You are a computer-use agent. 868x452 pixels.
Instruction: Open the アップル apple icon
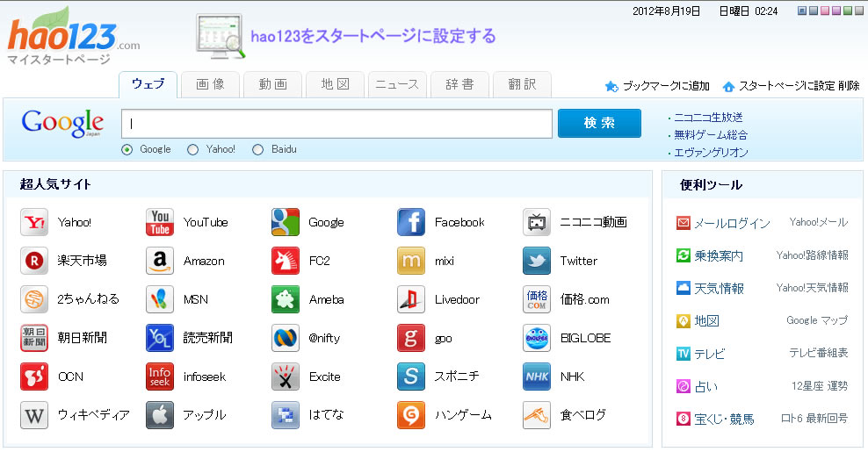(159, 415)
